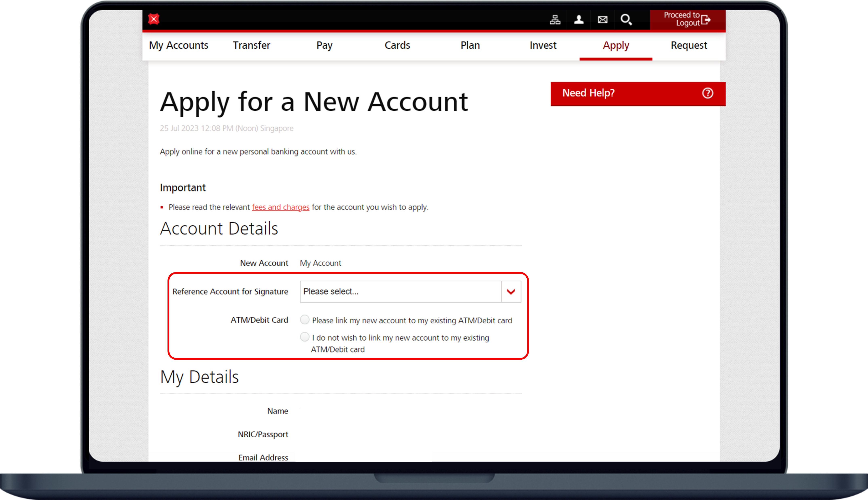868x500 pixels.
Task: Open the Transfer menu
Action: click(x=252, y=45)
